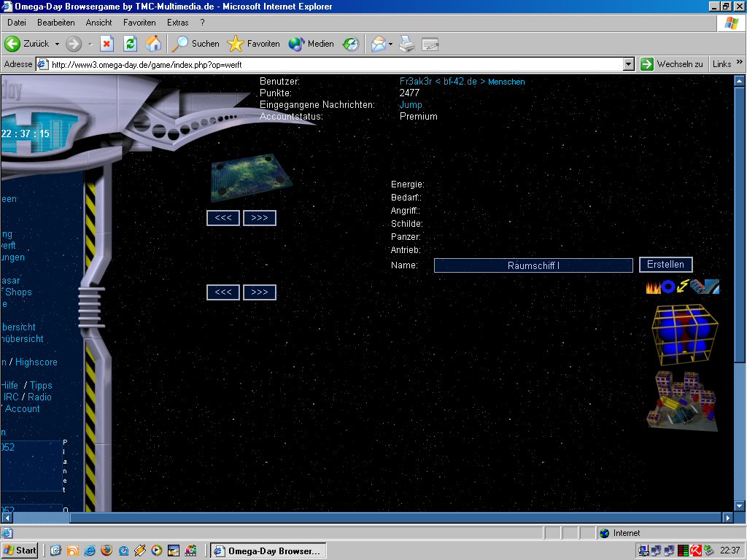Open the Tipps link in the sidebar
The height and width of the screenshot is (560, 747).
point(41,385)
